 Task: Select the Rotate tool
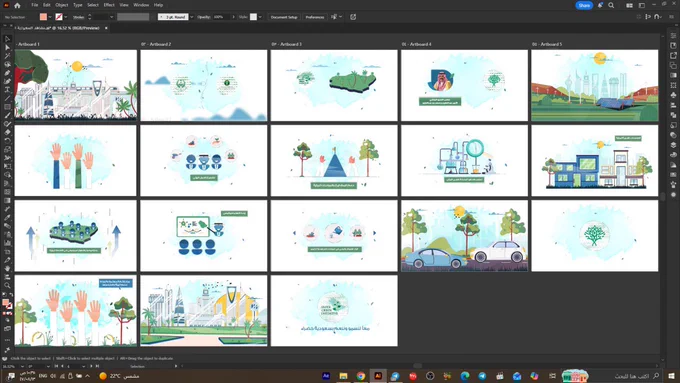[7, 141]
